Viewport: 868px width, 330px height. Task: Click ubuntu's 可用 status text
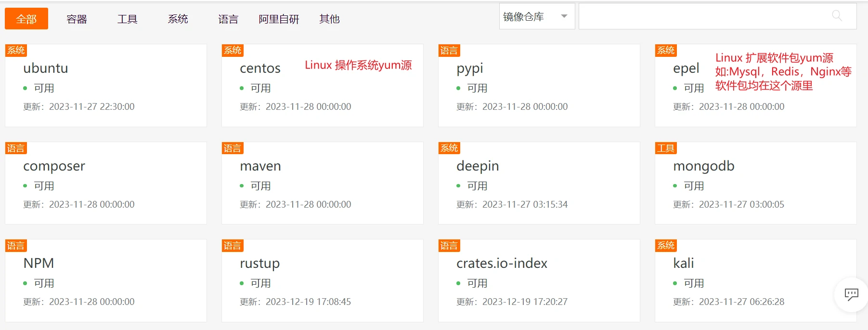pyautogui.click(x=44, y=88)
